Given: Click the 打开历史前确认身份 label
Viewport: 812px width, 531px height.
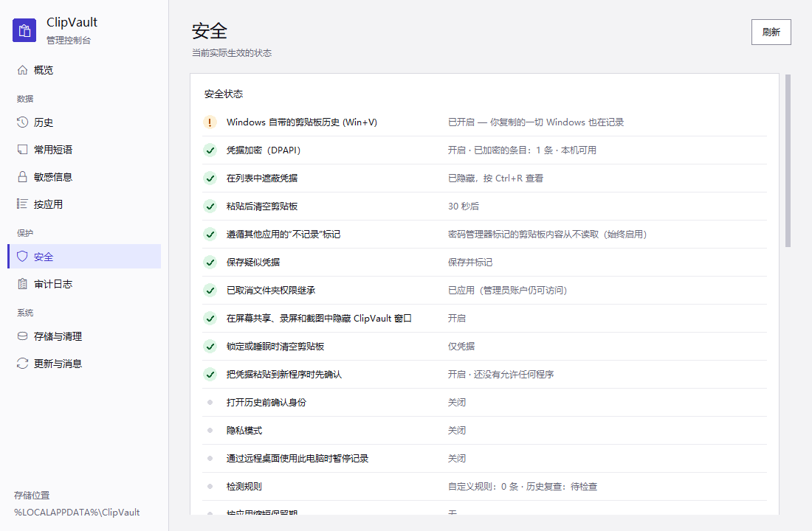Looking at the screenshot, I should 266,402.
